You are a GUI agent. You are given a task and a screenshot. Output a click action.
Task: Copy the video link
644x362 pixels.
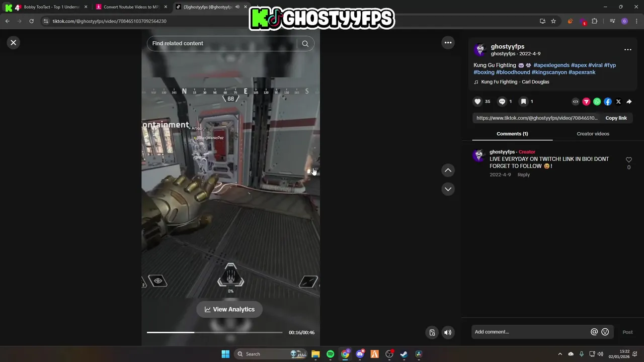616,118
